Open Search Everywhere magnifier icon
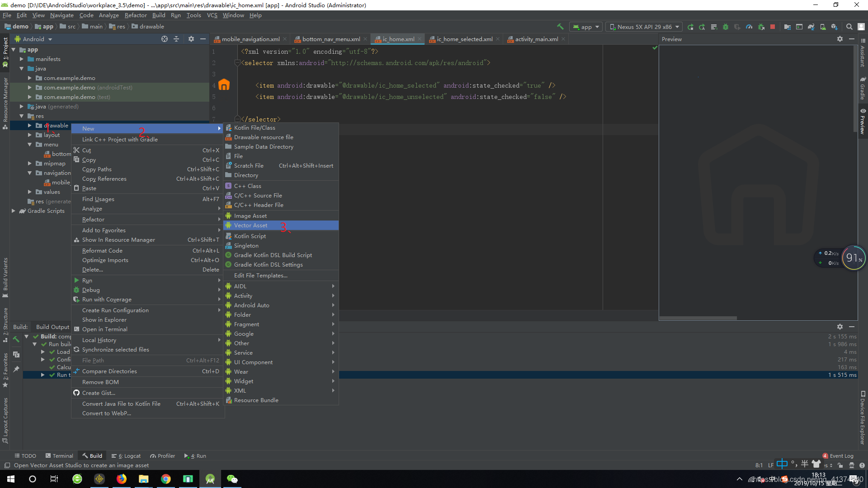This screenshot has width=868, height=488. (x=849, y=27)
